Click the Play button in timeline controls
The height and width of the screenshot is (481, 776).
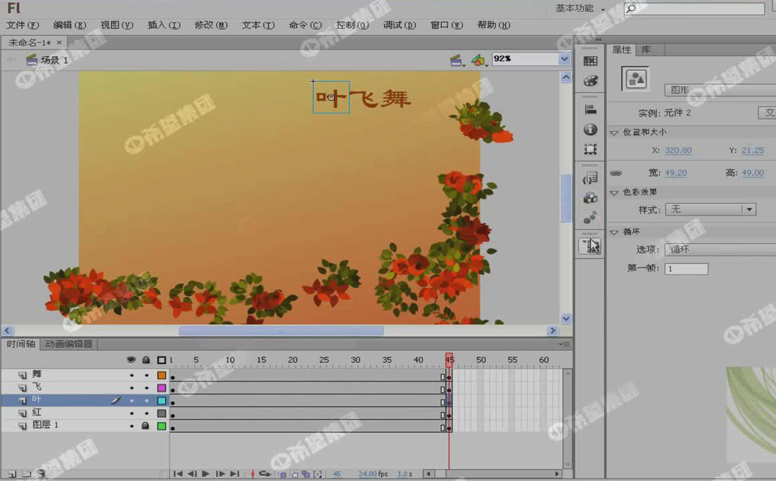206,474
